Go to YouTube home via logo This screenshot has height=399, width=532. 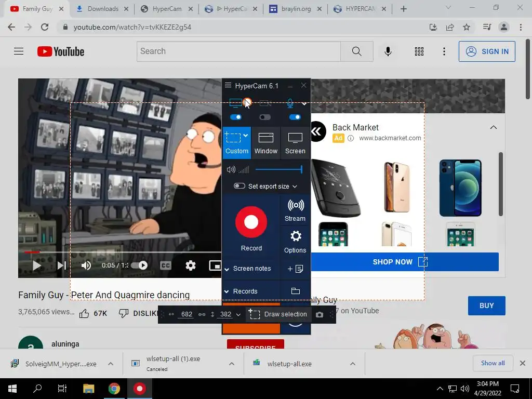point(61,51)
